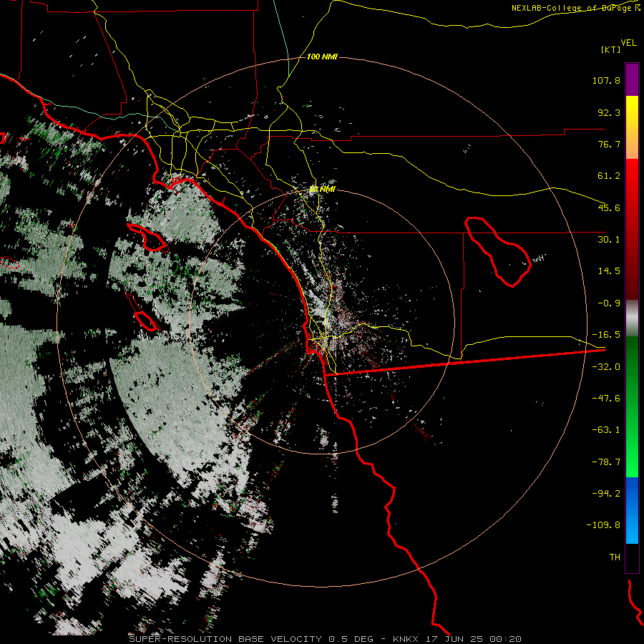Viewport: 644px width, 644px height.
Task: Click the -78.7 legend value
Action: click(606, 462)
